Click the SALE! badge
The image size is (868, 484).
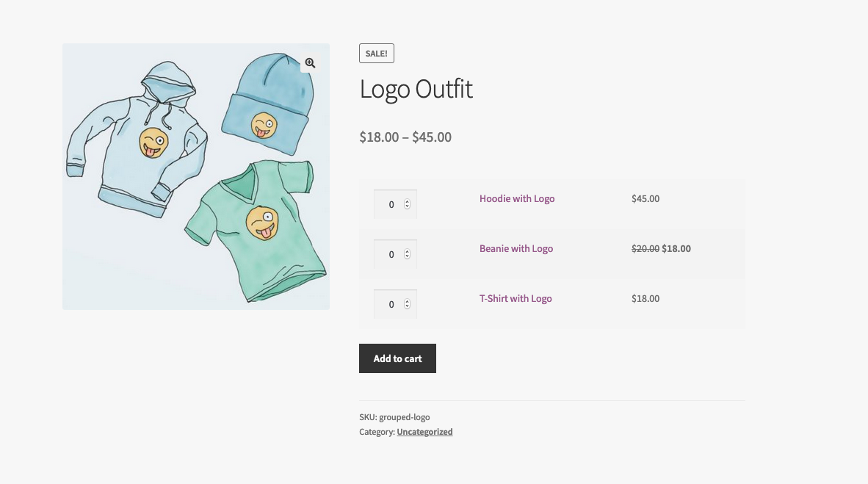tap(376, 53)
